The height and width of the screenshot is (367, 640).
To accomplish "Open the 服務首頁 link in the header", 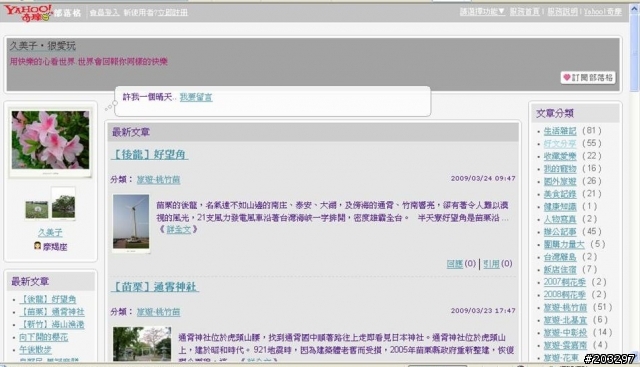I will coord(524,12).
